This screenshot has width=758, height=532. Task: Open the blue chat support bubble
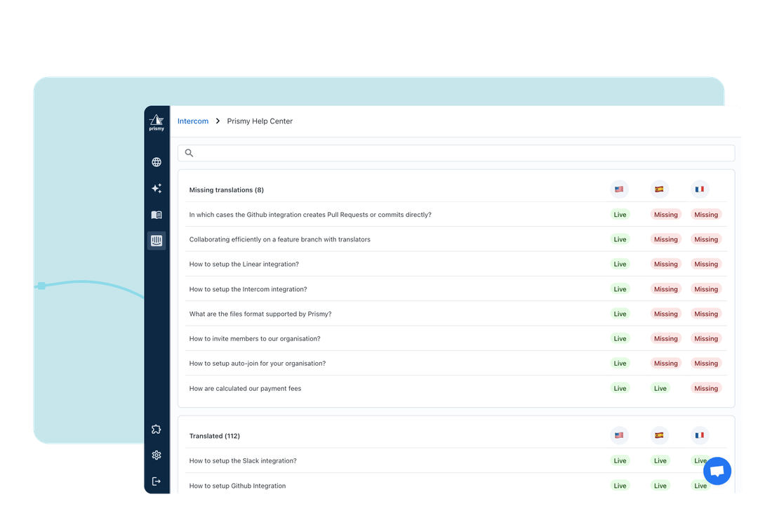717,472
